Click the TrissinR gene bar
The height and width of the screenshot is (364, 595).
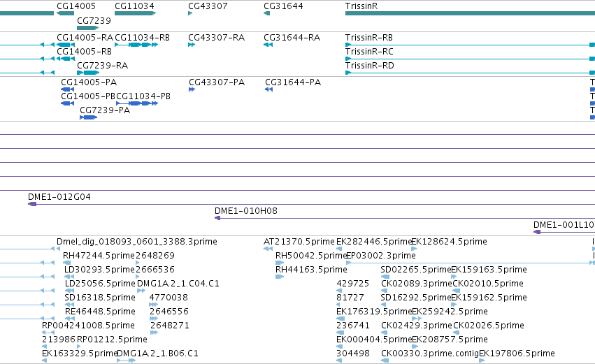[470, 13]
